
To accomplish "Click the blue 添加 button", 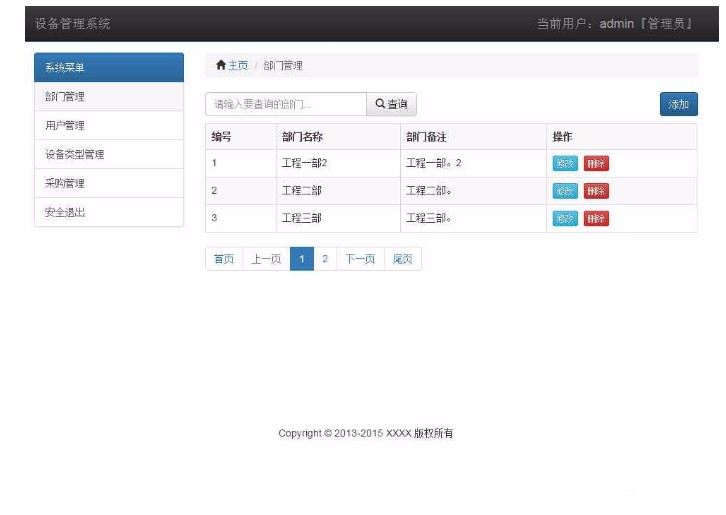I will (679, 104).
